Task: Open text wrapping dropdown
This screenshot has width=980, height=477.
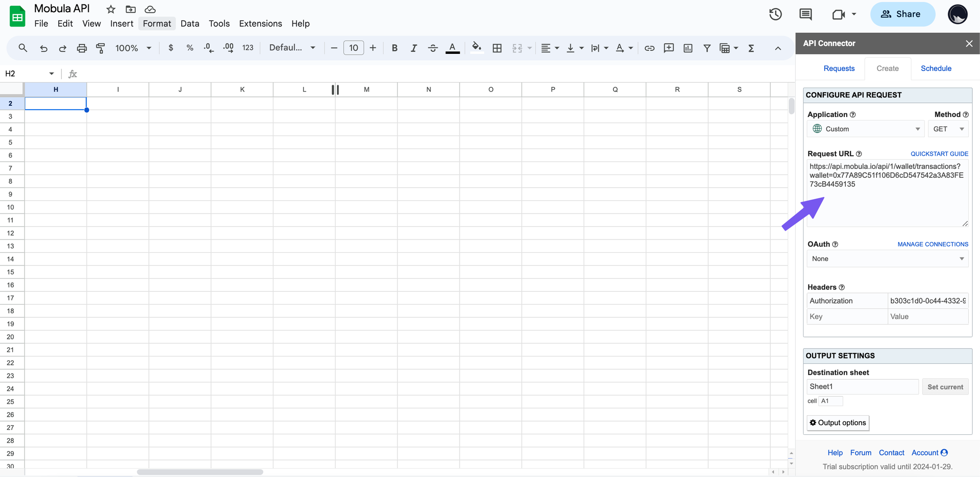Action: click(x=599, y=48)
